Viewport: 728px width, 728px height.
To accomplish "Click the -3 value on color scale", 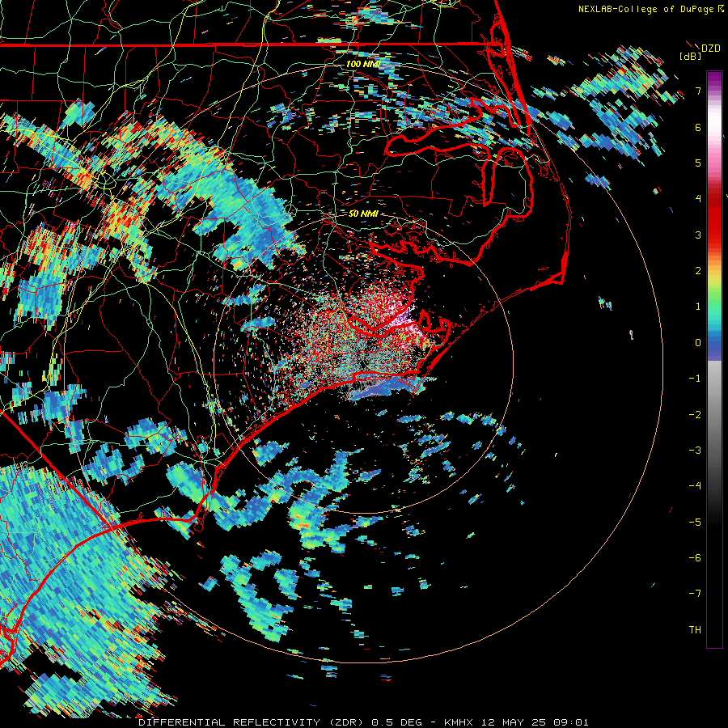I will click(x=695, y=451).
